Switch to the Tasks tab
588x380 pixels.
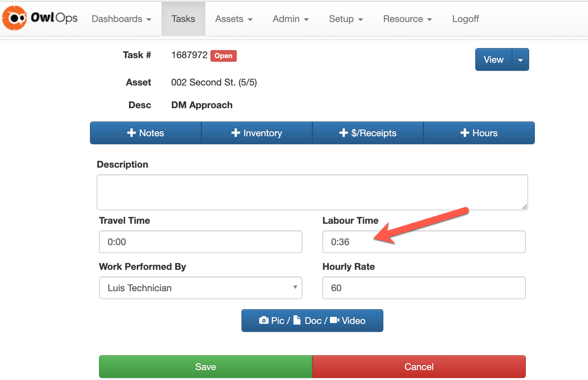coord(183,18)
